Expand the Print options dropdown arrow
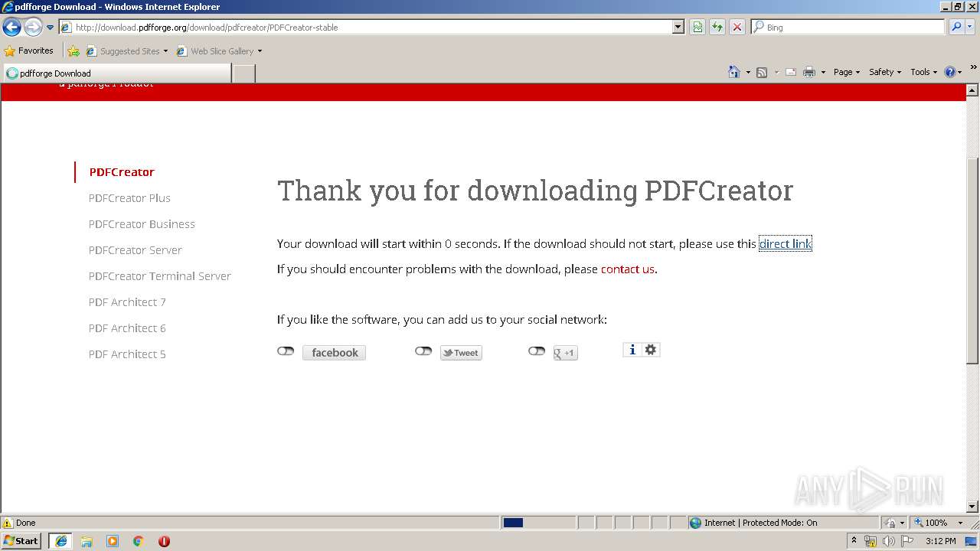The height and width of the screenshot is (551, 980). point(823,72)
